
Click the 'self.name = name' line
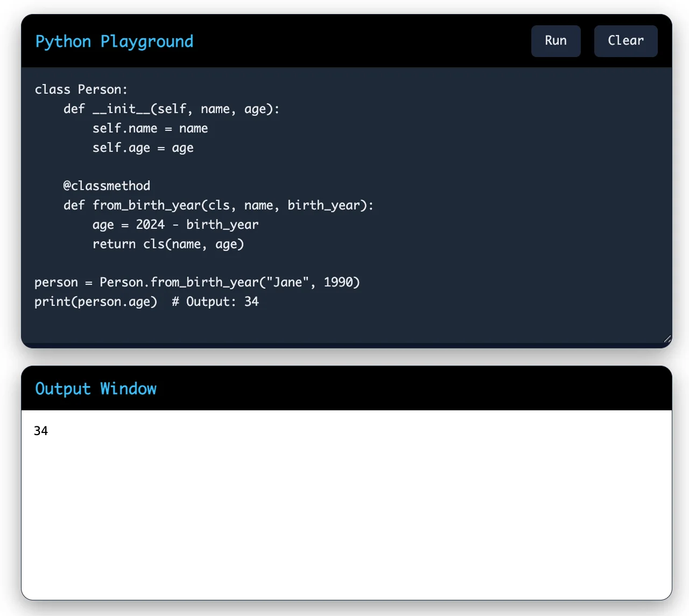click(x=150, y=128)
